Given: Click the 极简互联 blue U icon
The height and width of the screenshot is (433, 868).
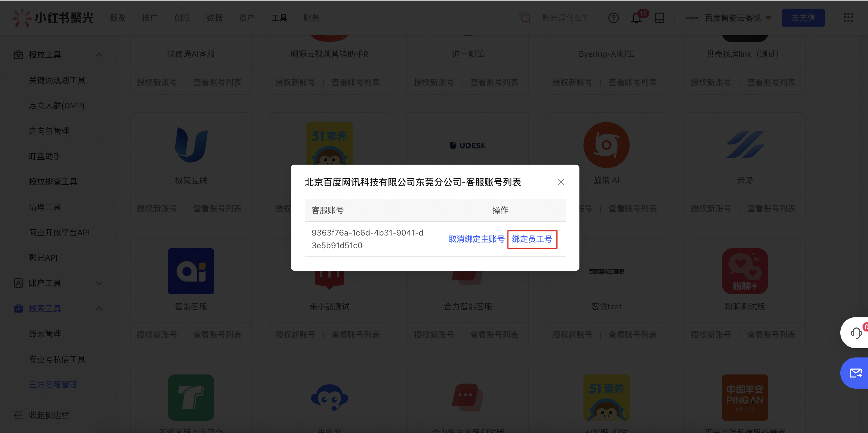Looking at the screenshot, I should click(191, 145).
